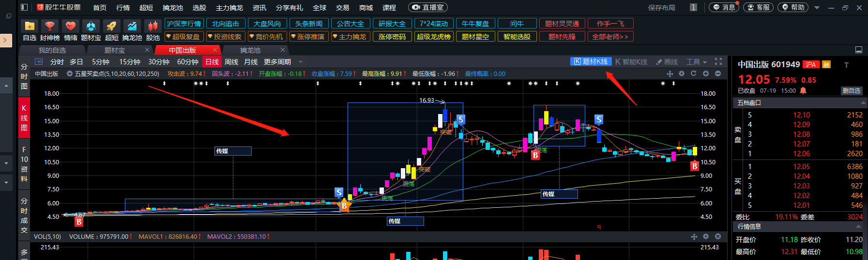Click the alert bell icon beside 15:00

click(x=803, y=90)
